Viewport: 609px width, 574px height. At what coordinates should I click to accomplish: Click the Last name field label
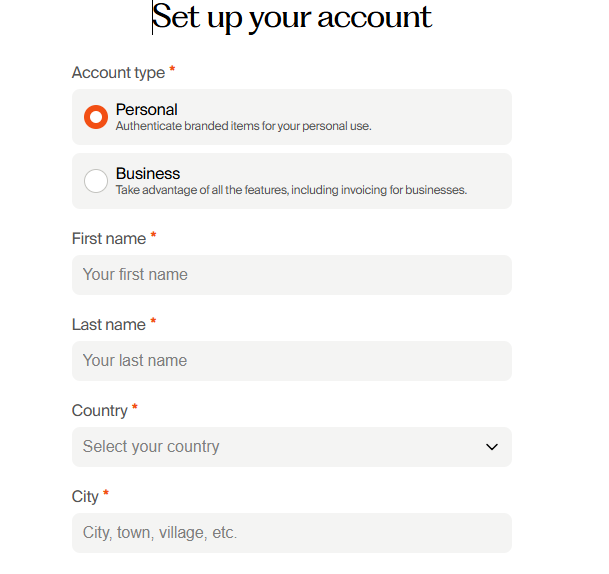tap(109, 325)
